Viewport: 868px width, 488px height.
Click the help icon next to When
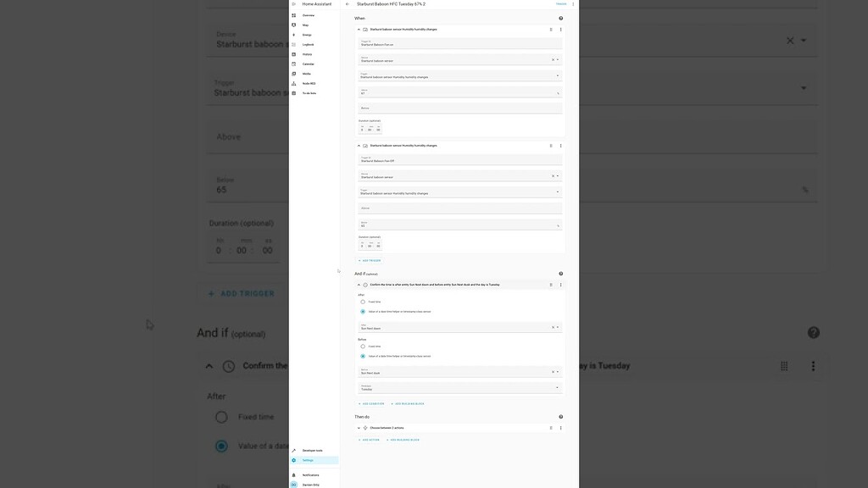tap(560, 18)
